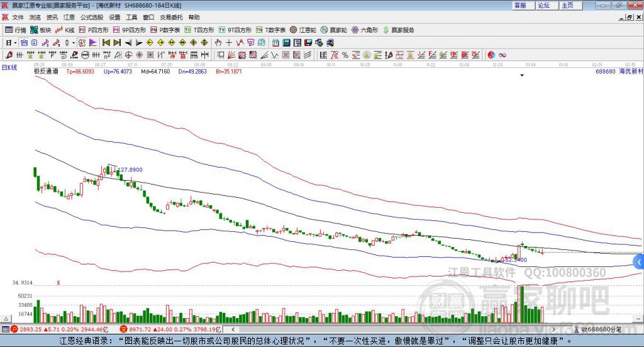
Task: Click the 深 index value 8971.72
Action: (x=140, y=329)
